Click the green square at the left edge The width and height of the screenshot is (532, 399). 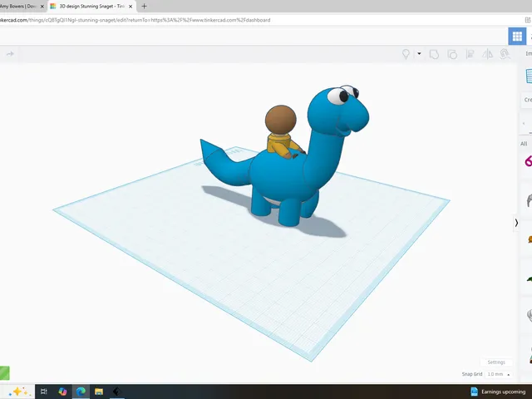pyautogui.click(x=5, y=373)
